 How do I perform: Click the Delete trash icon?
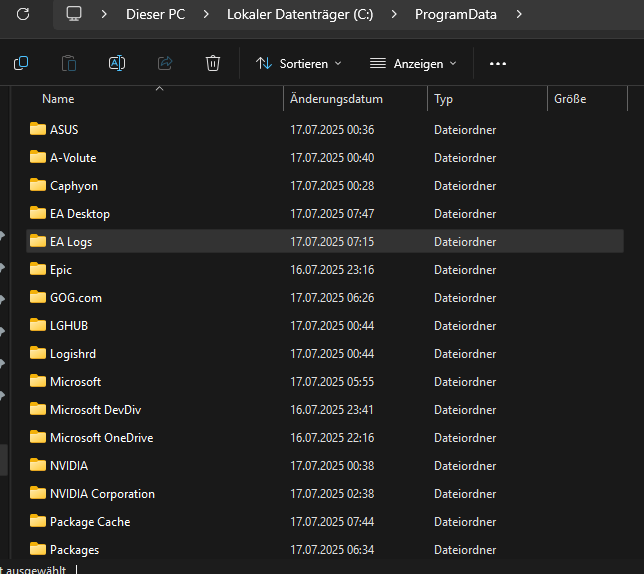coord(213,64)
